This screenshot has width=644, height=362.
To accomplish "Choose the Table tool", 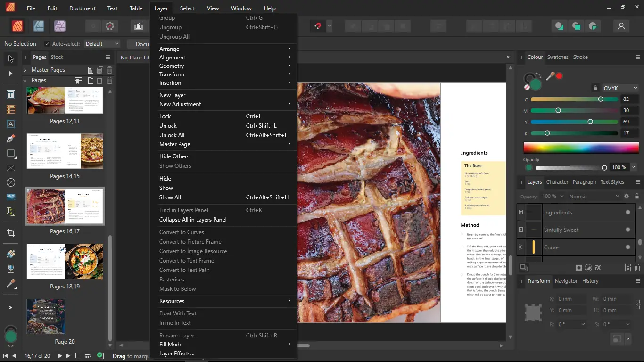I will tap(10, 109).
